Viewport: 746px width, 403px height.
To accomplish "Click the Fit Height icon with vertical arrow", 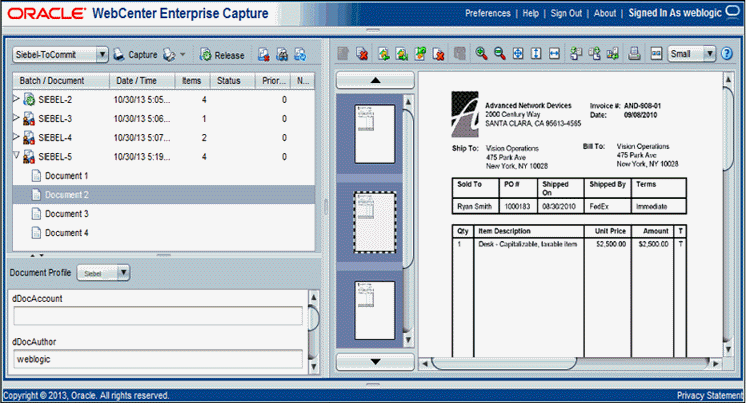I will pos(536,53).
